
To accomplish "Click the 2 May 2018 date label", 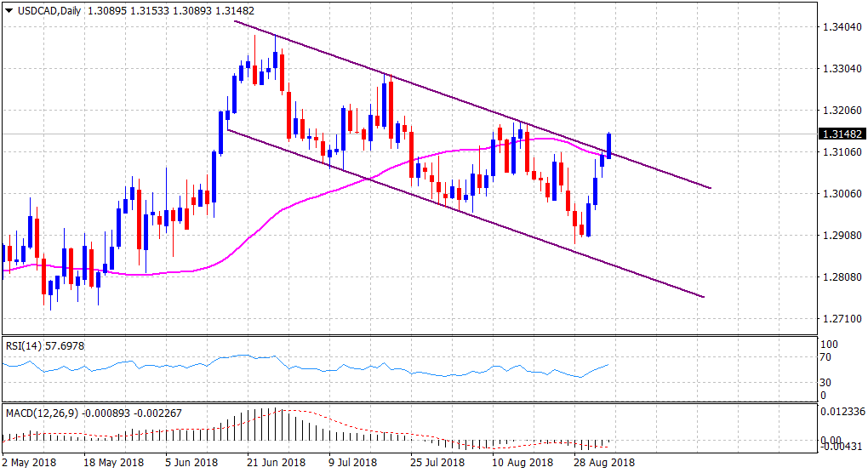I will tap(30, 463).
